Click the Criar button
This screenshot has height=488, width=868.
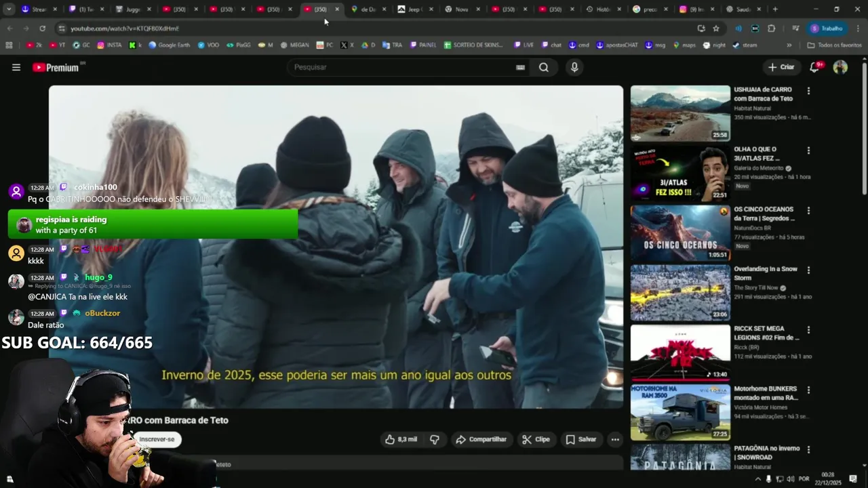[x=781, y=67]
